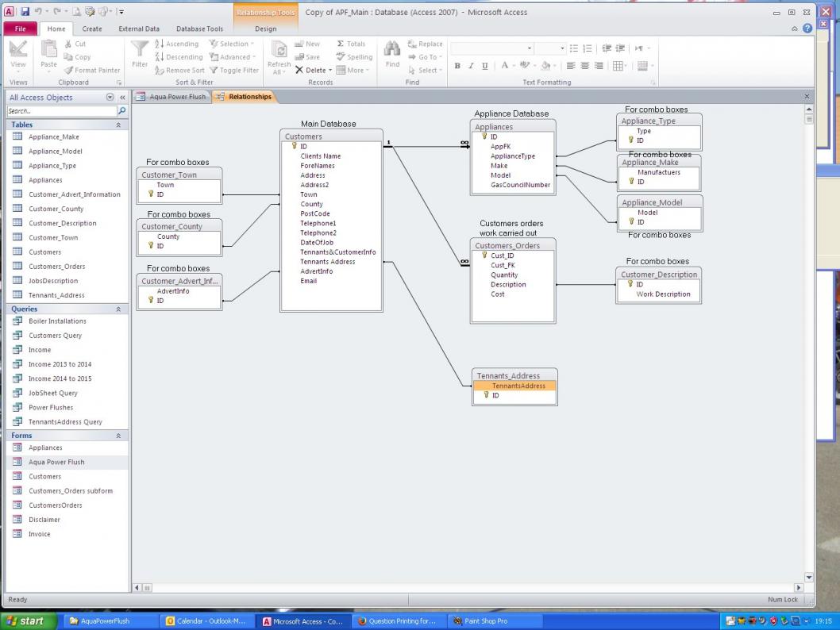This screenshot has height=630, width=840.
Task: Toggle the bullet list button
Action: (x=574, y=48)
